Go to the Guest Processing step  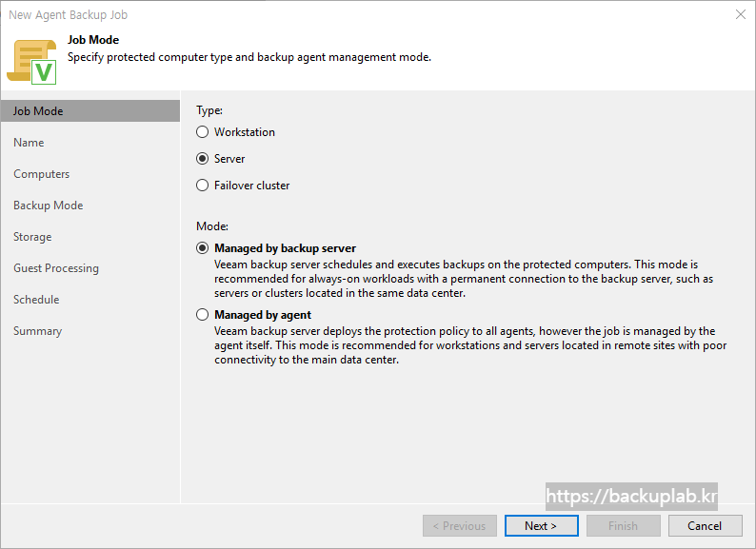56,268
